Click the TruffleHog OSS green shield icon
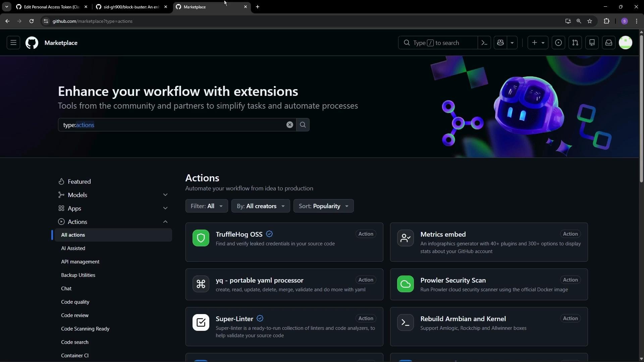 (201, 238)
